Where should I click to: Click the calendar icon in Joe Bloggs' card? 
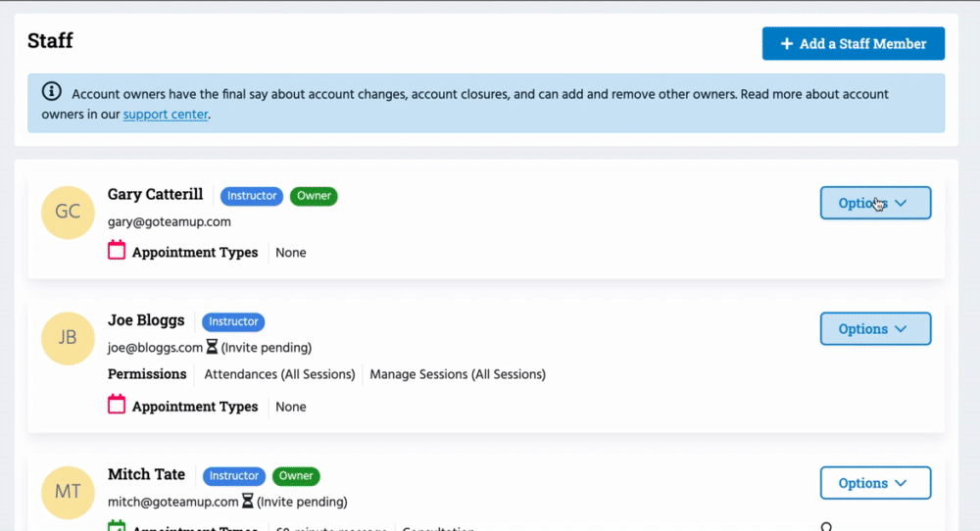click(117, 405)
